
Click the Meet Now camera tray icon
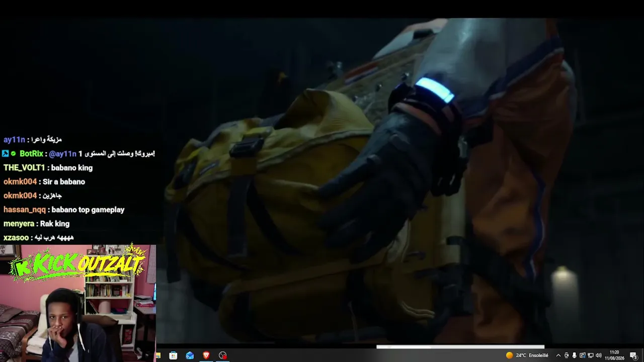[567, 355]
